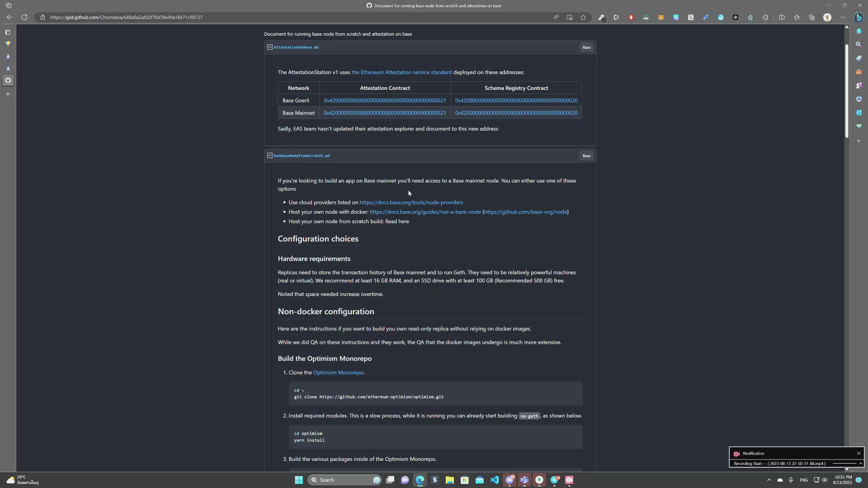Open Base Mainnet Attestation Contract address
Viewport: 868px width, 488px height.
pyautogui.click(x=385, y=113)
